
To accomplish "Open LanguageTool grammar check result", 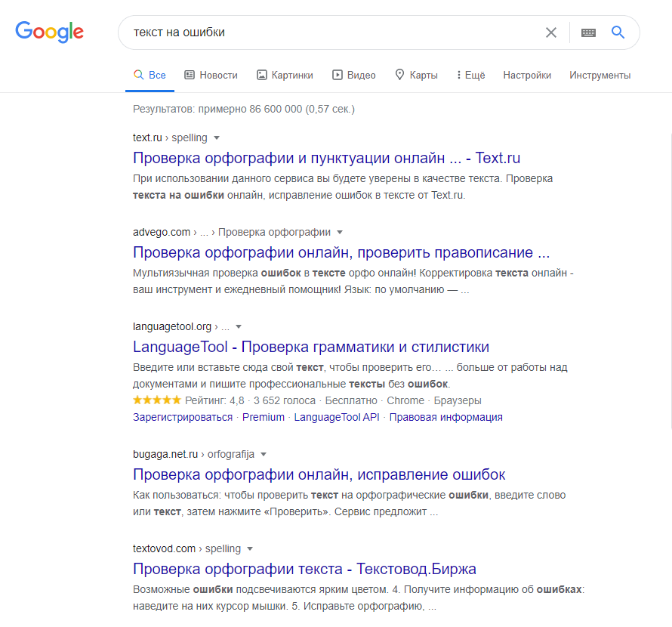I will click(x=311, y=347).
